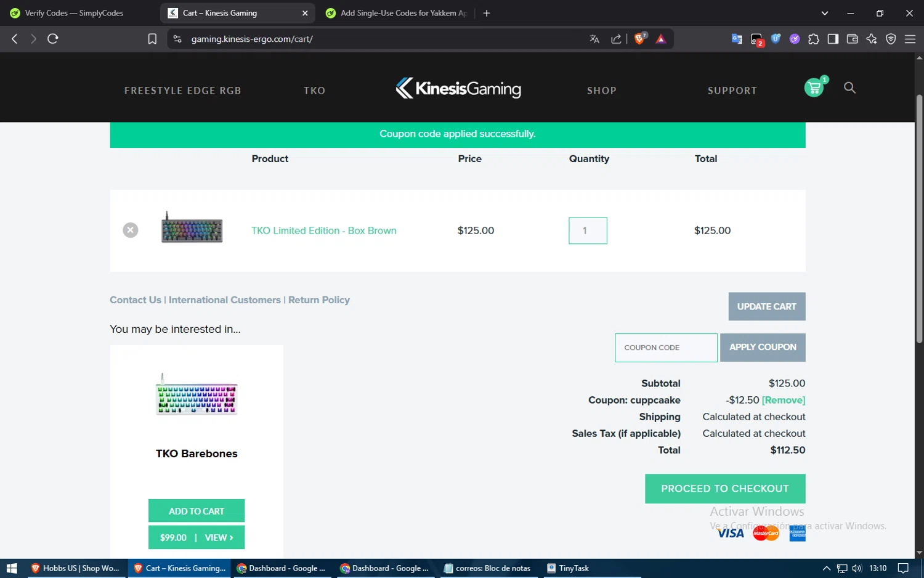Go back using browser back arrow
Viewport: 924px width, 578px height.
click(15, 39)
